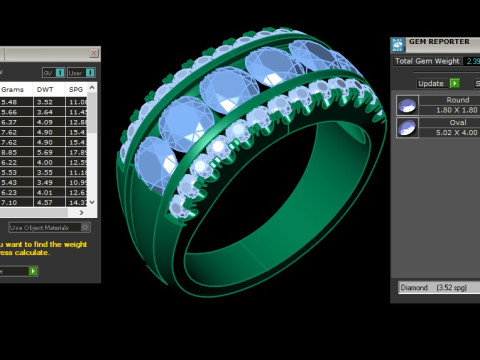Image resolution: width=480 pixels, height=360 pixels.
Task: Click the green Update arrow button
Action: (455, 83)
